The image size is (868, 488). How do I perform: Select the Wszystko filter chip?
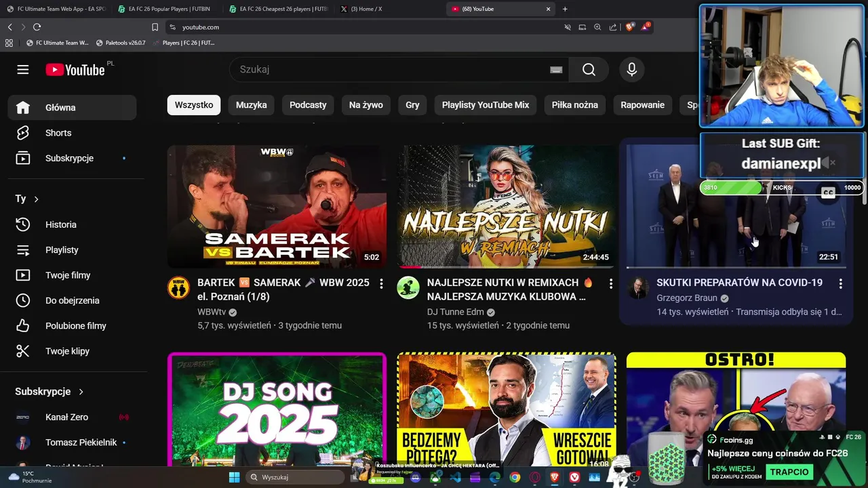click(x=194, y=105)
